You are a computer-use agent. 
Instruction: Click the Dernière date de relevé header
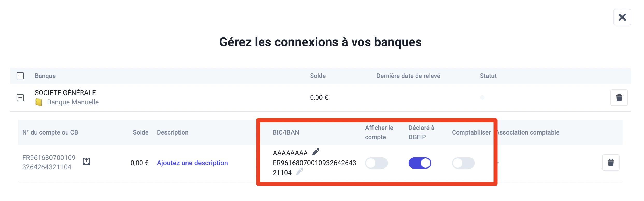(x=408, y=76)
